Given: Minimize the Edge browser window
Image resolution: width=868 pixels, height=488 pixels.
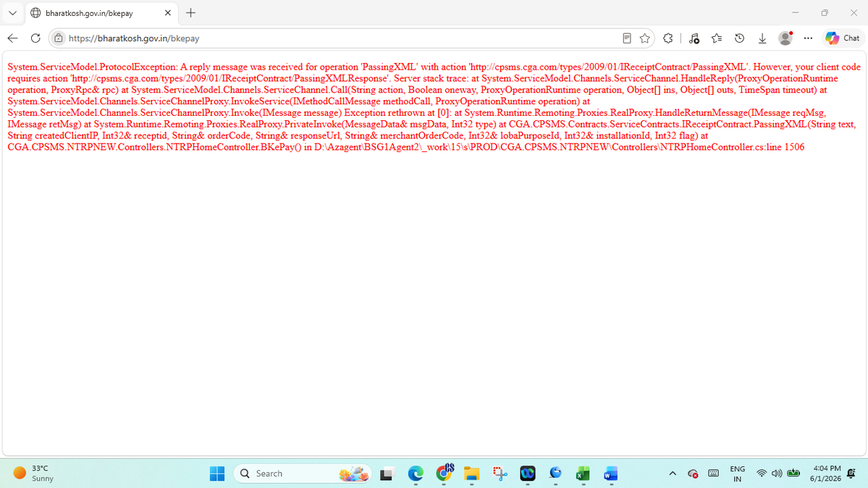Looking at the screenshot, I should (796, 13).
